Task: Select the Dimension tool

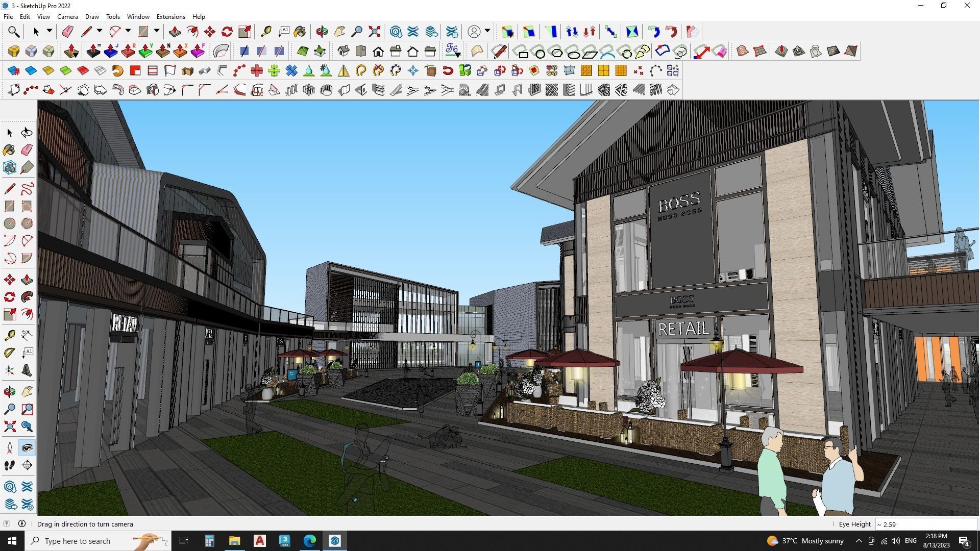Action: (27, 335)
